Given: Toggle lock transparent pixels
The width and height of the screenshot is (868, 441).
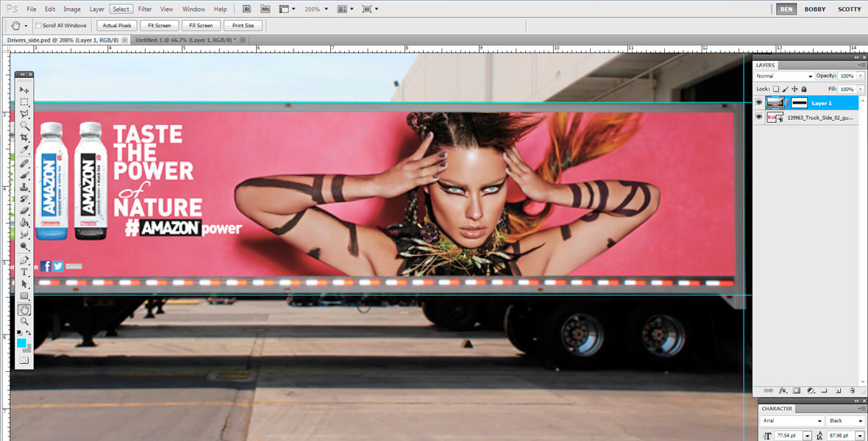Looking at the screenshot, I should 776,89.
